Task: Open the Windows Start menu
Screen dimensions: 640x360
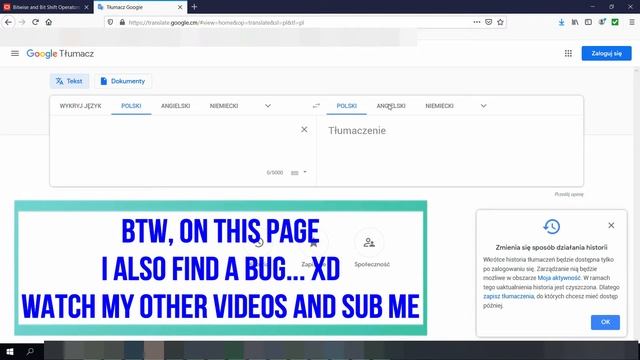Action: 10,351
